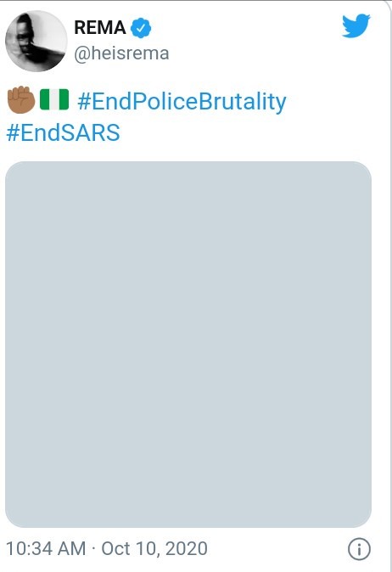Click the blue verified checkmark badge
Viewport: 392px width, 572px height.
coord(141,28)
